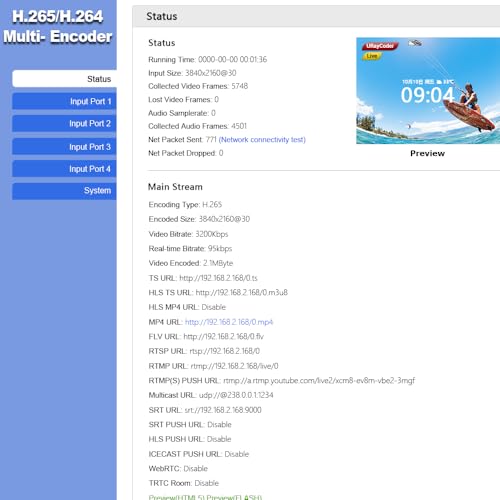Open the Status sidebar tab
The height and width of the screenshot is (500, 500).
(x=64, y=79)
